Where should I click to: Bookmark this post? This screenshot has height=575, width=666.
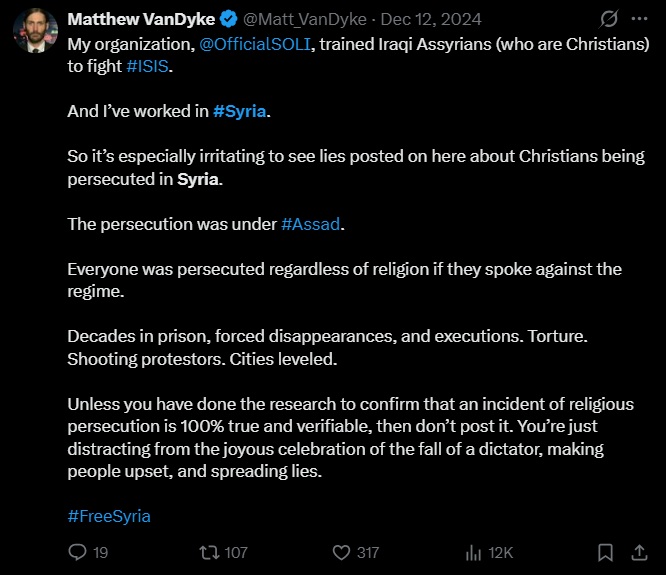(605, 552)
